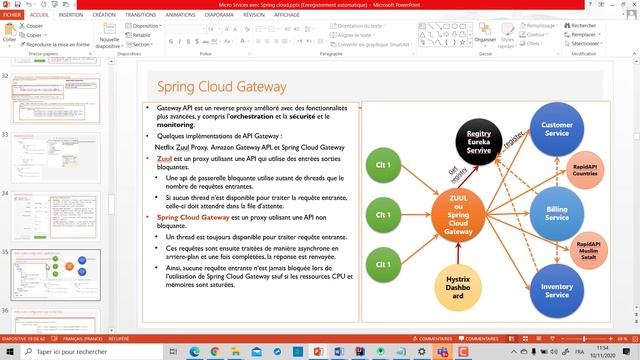Undo the last action
640x360 pixels.
pyautogui.click(x=29, y=4)
